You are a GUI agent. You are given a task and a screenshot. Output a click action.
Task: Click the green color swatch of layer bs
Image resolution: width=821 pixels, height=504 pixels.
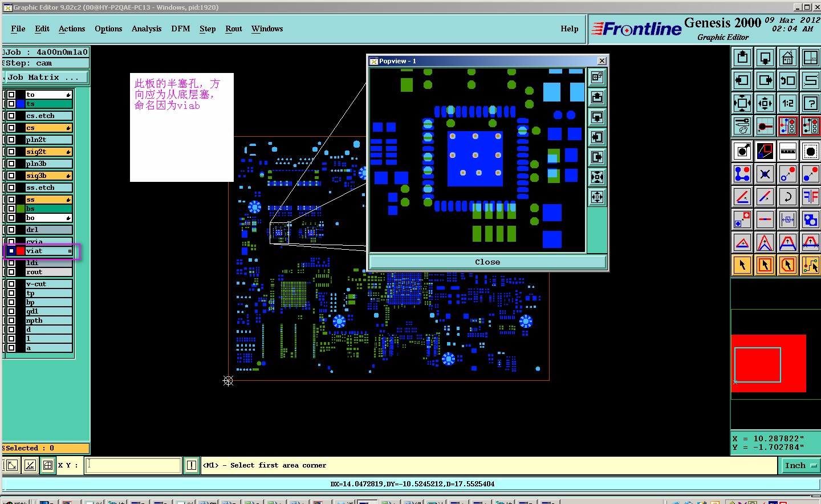pyautogui.click(x=21, y=209)
